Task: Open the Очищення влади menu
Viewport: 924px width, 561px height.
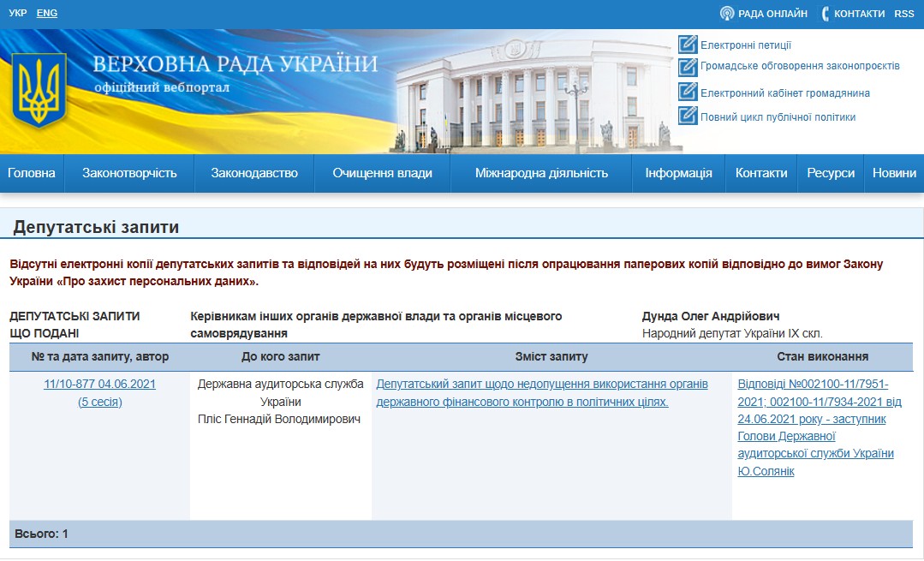Action: [383, 173]
